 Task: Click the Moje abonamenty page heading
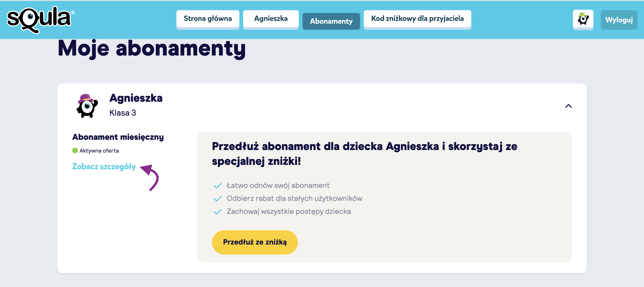152,49
